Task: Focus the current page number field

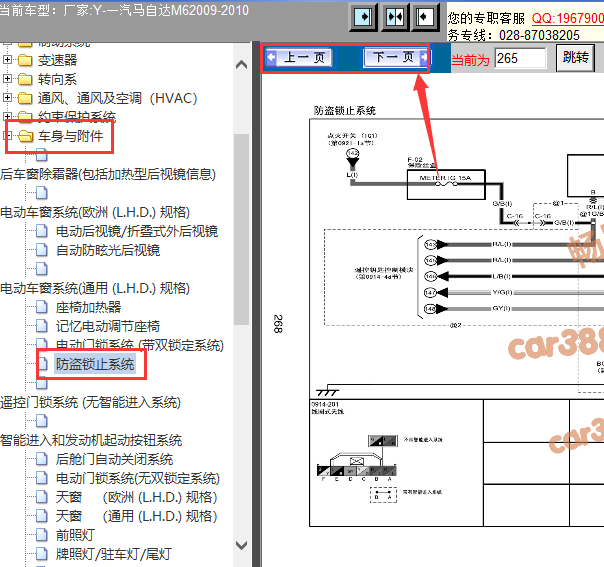Action: point(520,59)
